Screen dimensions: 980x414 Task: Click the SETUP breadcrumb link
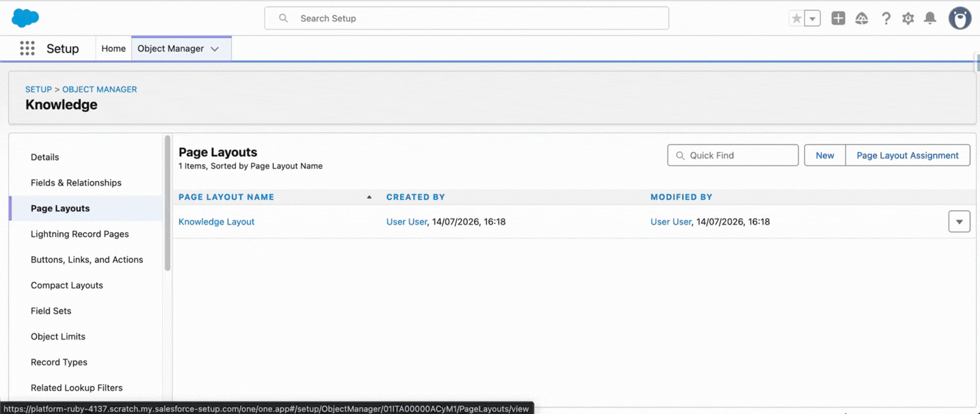[38, 89]
